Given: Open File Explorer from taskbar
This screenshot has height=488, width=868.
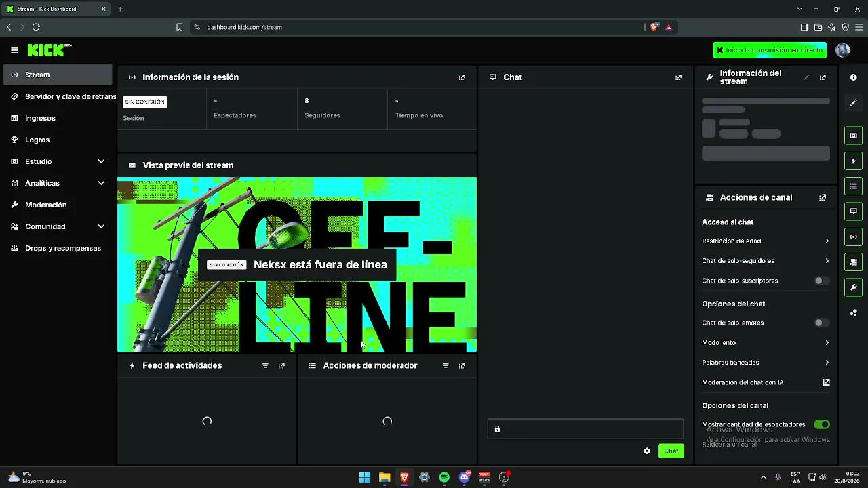Looking at the screenshot, I should 384,477.
